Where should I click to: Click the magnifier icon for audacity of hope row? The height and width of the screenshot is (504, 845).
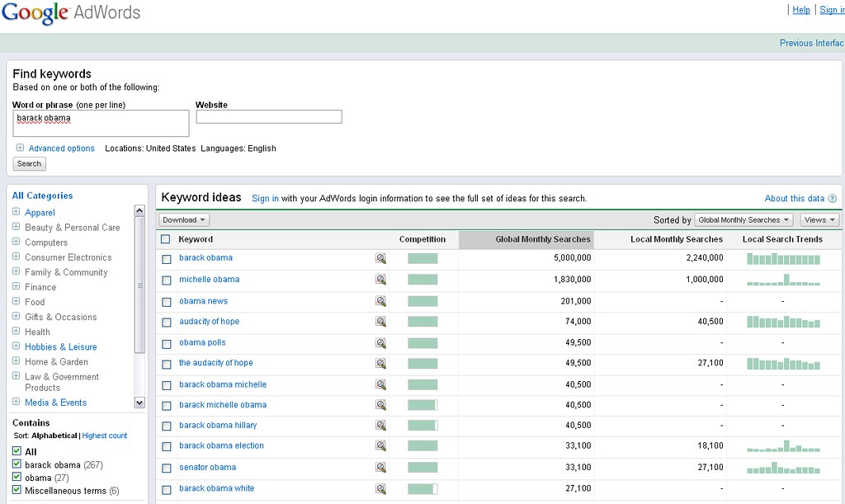tap(381, 322)
